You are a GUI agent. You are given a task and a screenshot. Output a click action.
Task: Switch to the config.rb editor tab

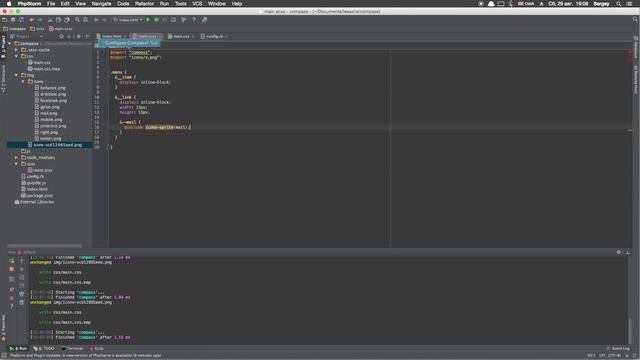[214, 36]
